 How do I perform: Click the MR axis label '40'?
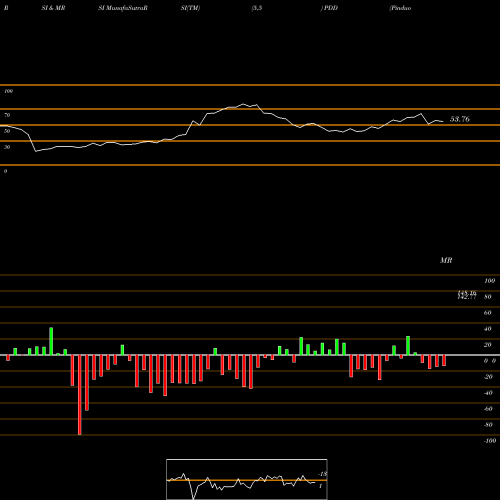pyautogui.click(x=488, y=329)
